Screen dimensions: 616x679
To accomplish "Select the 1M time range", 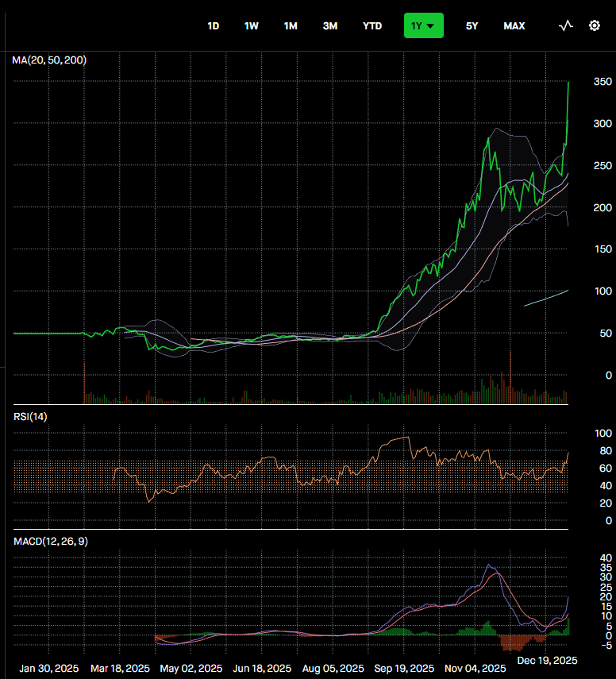I will coord(291,26).
